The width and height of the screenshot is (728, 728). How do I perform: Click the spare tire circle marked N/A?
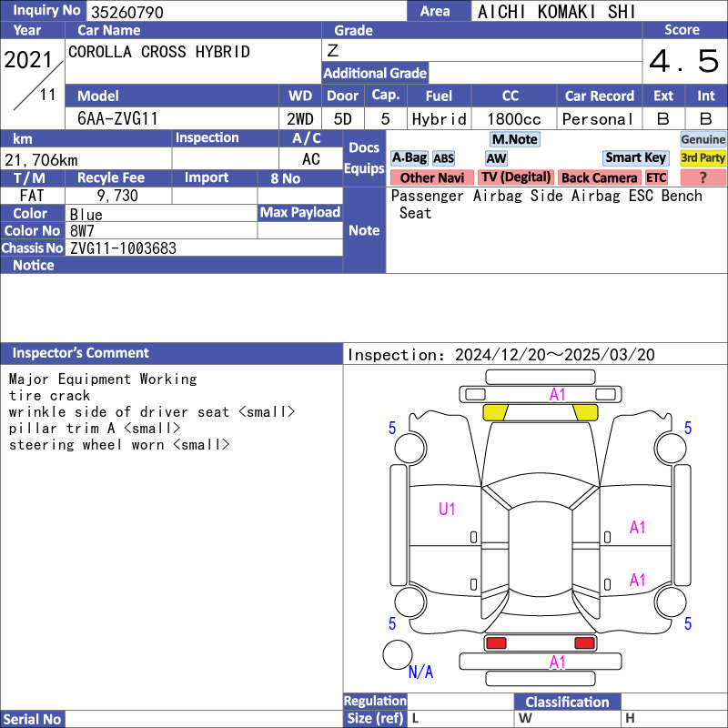tap(397, 655)
